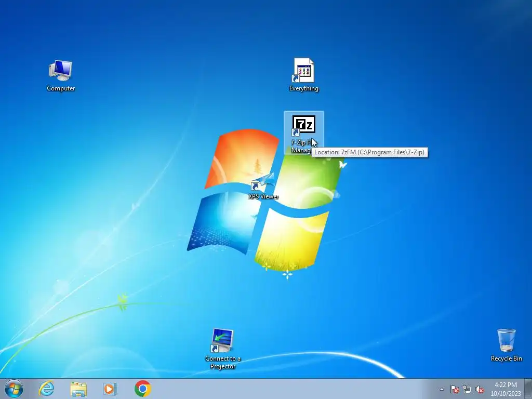Open Windows Explorer from the taskbar
Viewport: 532px width, 399px height.
click(x=78, y=389)
